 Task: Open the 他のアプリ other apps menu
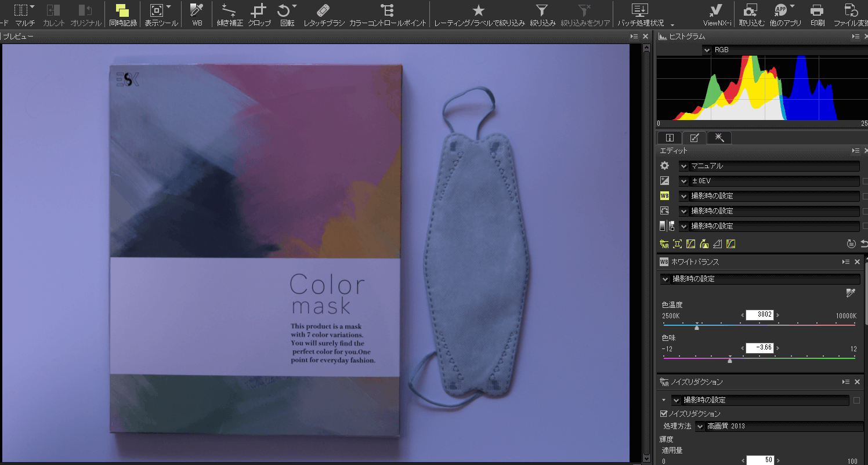pos(785,14)
